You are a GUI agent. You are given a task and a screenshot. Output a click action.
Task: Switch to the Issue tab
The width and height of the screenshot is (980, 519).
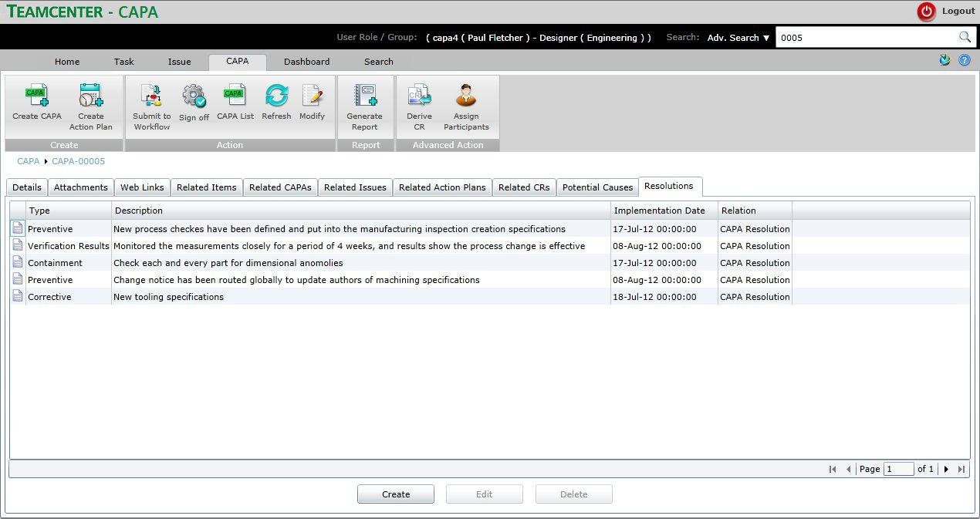(180, 62)
